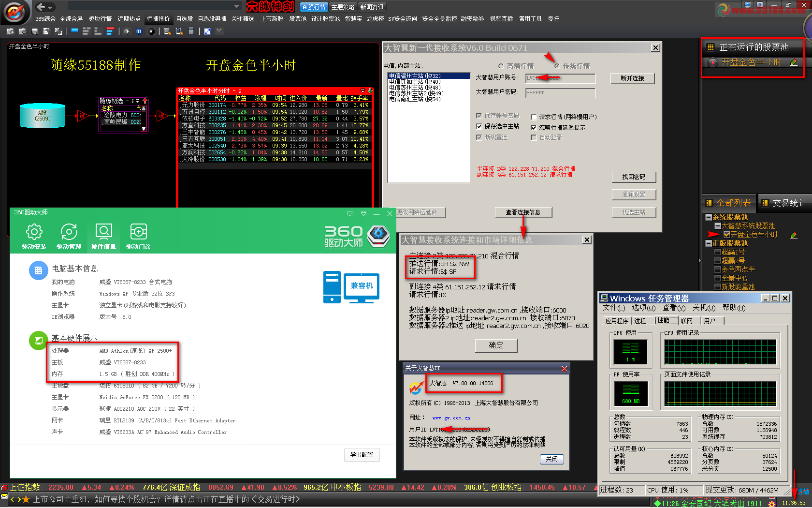Open the 360驱动大师 title bar menu dropdown
812x508 pixels.
click(363, 213)
